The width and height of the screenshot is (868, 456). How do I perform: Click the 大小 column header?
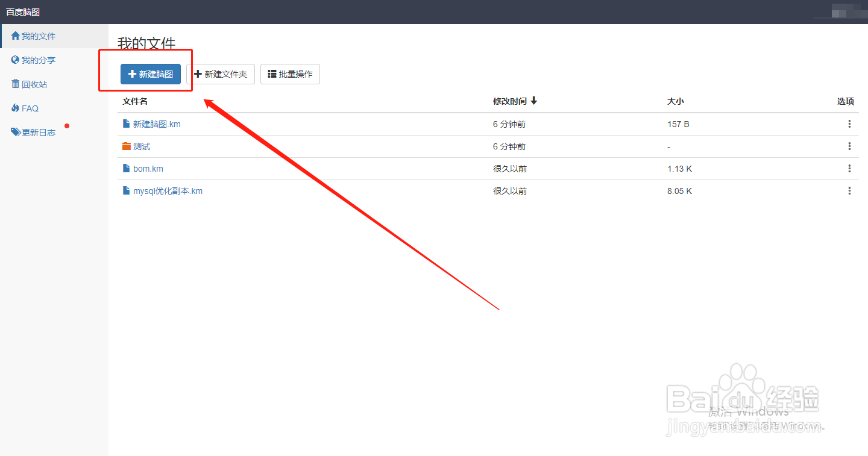(x=676, y=101)
